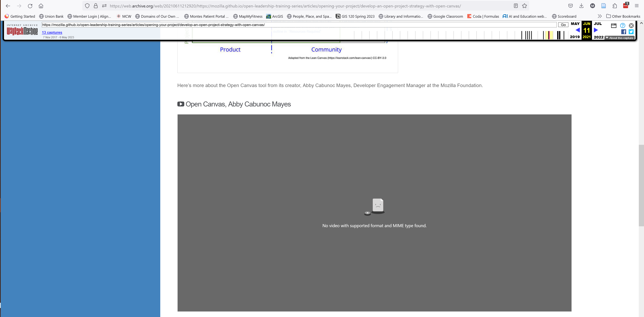The width and height of the screenshot is (644, 317).
Task: Open People, Place, and Spa... bookmark
Action: [x=309, y=16]
